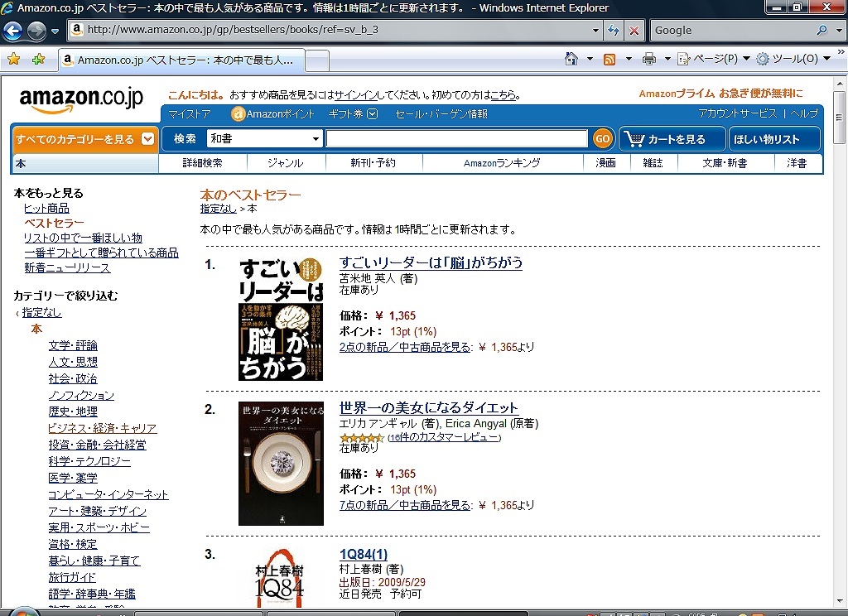
Task: Click the Add to Favorites icon
Action: coord(38,60)
